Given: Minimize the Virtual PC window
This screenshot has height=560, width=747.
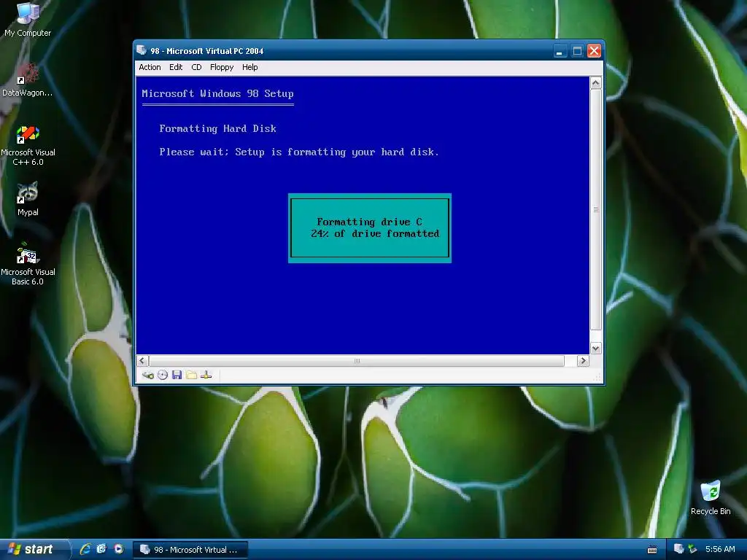Looking at the screenshot, I should click(560, 51).
